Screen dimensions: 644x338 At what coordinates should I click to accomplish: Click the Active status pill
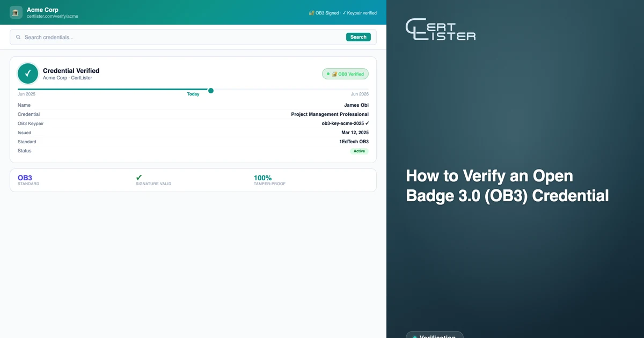359,151
